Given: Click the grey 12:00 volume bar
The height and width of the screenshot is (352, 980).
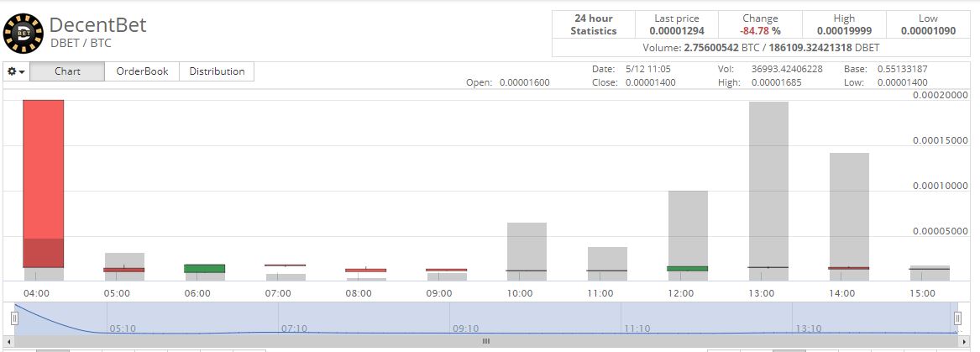Looking at the screenshot, I should pyautogui.click(x=688, y=235).
